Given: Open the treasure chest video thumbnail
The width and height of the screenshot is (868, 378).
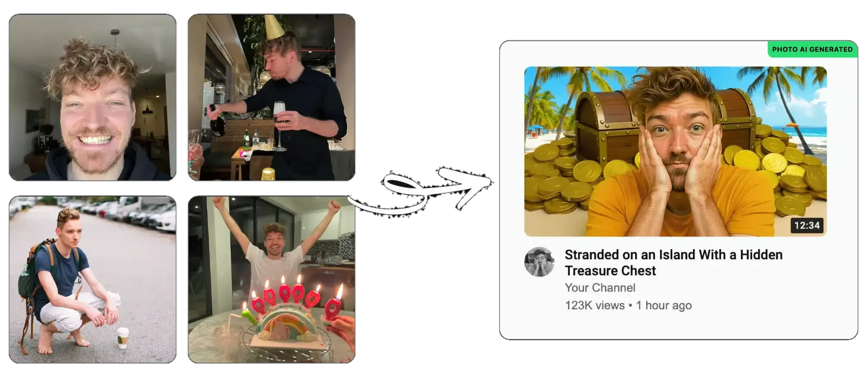Looking at the screenshot, I should [x=675, y=151].
